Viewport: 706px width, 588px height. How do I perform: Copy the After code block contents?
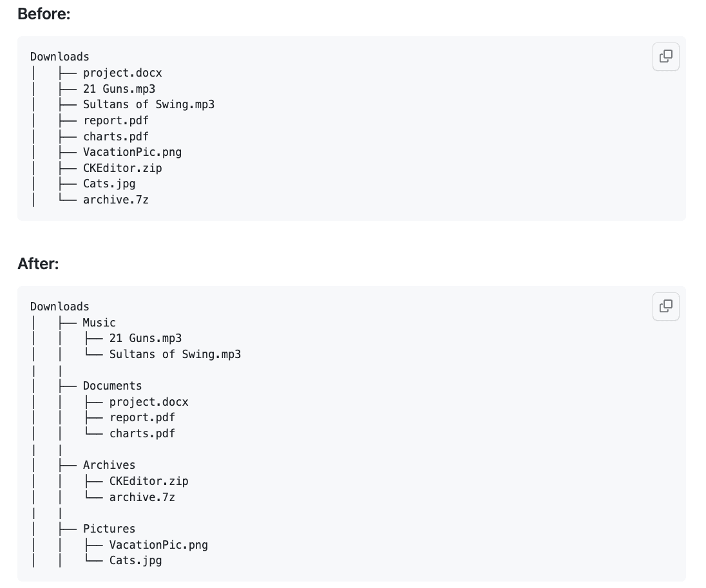pos(666,306)
